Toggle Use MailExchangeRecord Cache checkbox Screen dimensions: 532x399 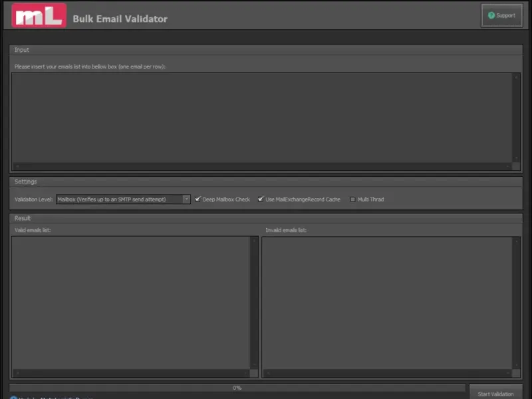point(261,199)
